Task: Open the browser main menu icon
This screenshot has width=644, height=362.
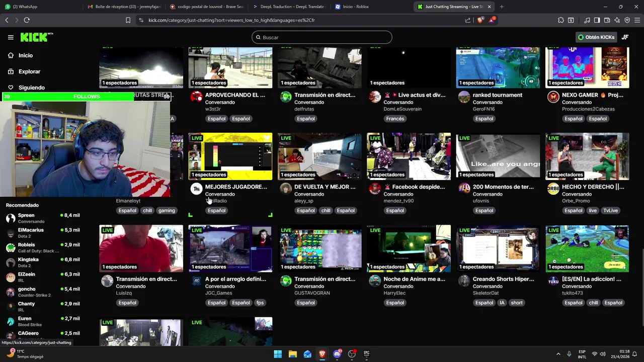Action: 636,20
